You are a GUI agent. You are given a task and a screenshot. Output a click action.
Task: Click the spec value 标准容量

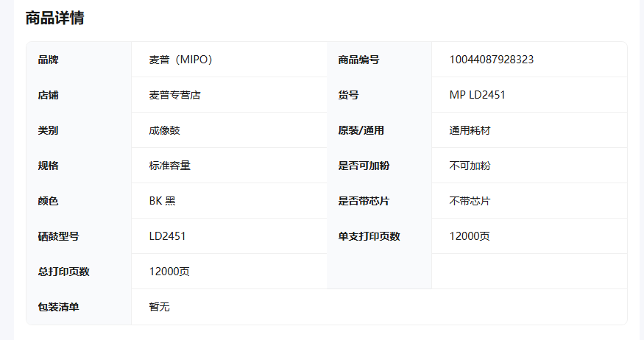(169, 166)
